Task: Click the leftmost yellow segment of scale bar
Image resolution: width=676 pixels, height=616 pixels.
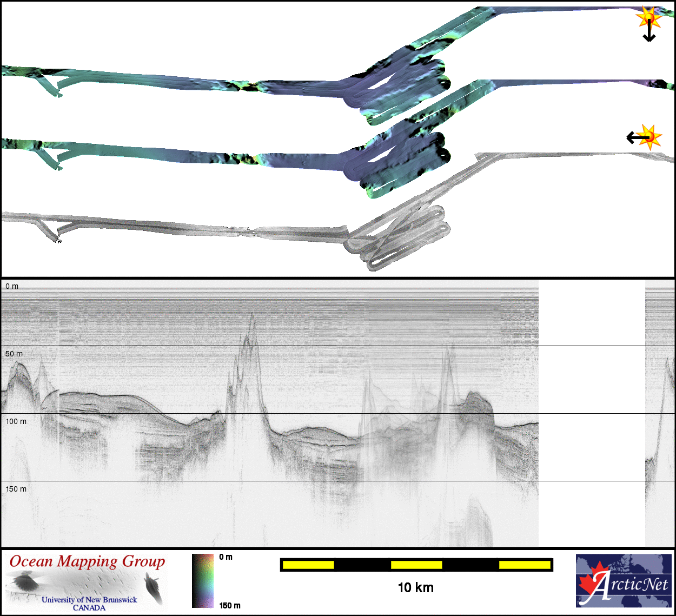Action: click(x=308, y=565)
